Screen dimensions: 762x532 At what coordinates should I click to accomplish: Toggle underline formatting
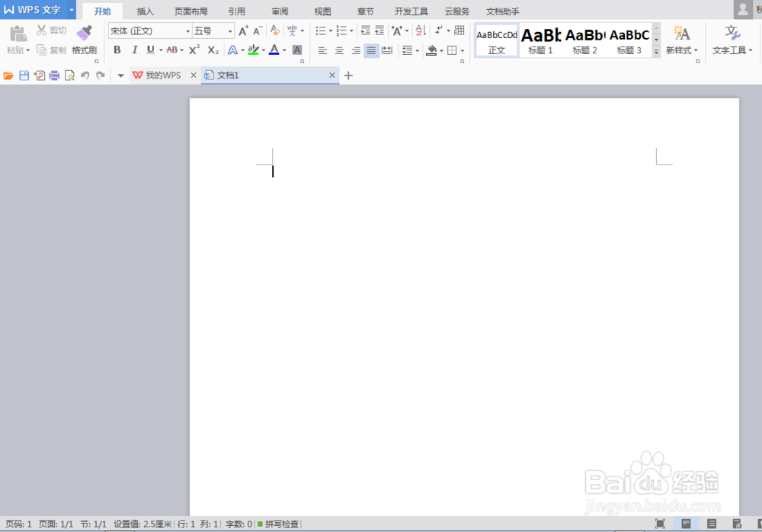pos(151,50)
